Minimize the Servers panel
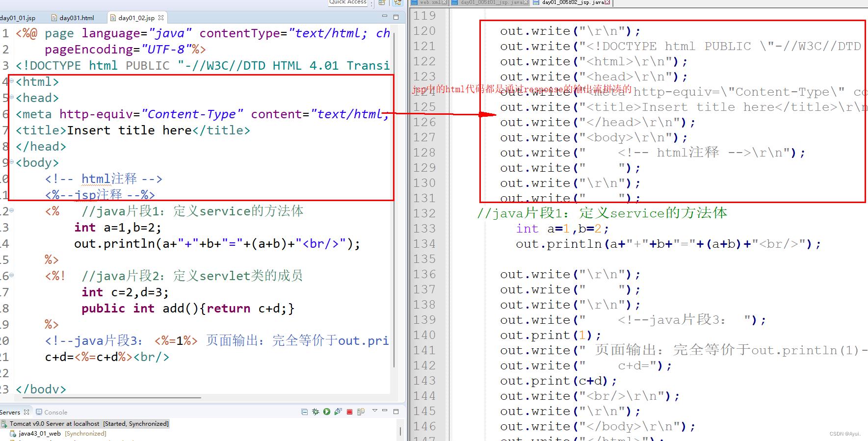Viewport: 868px width, 441px height. 385,411
